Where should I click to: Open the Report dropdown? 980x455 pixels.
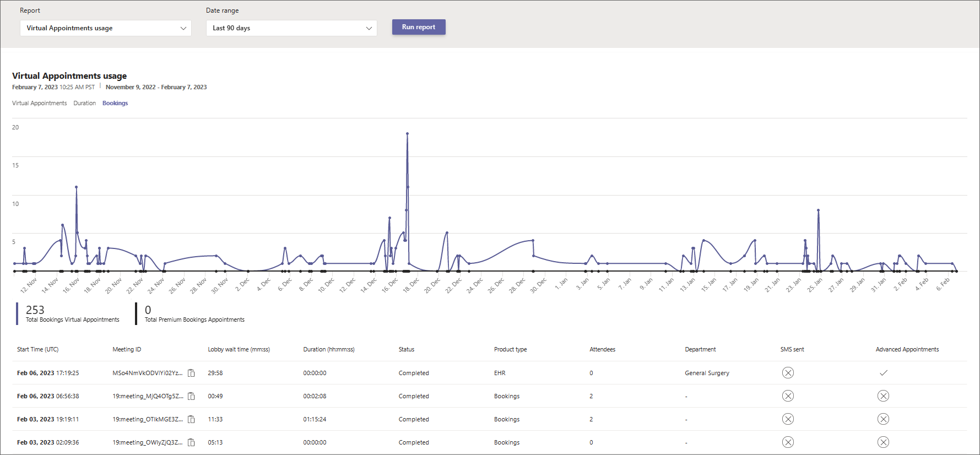pos(105,28)
